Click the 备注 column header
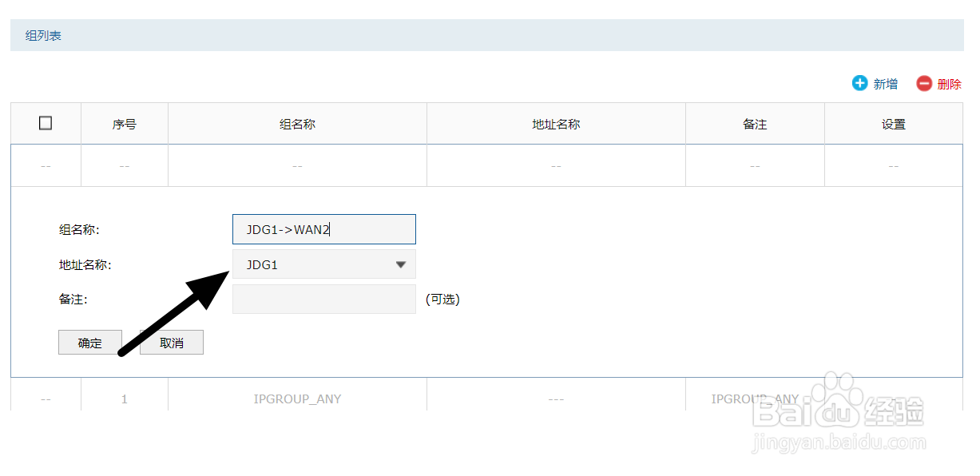 click(755, 124)
